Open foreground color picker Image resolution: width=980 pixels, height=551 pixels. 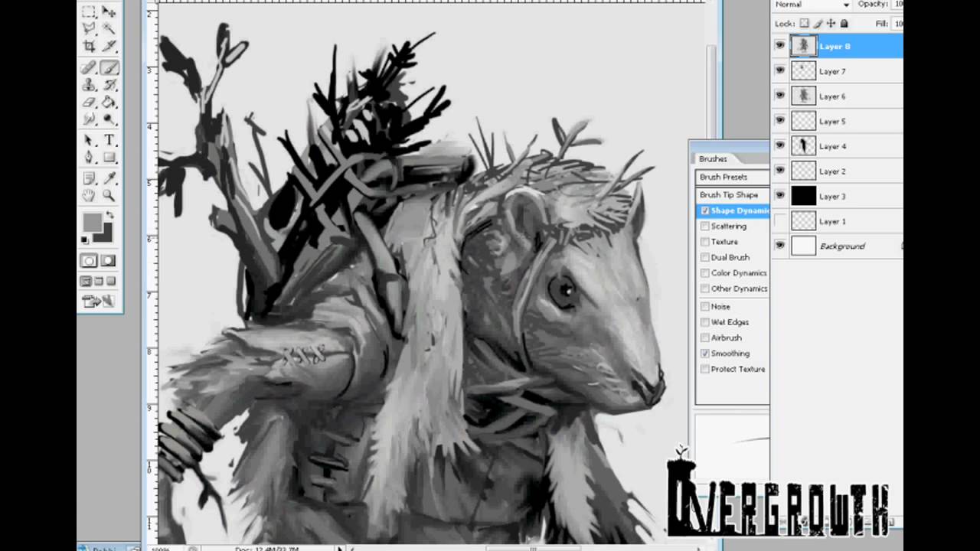(92, 222)
